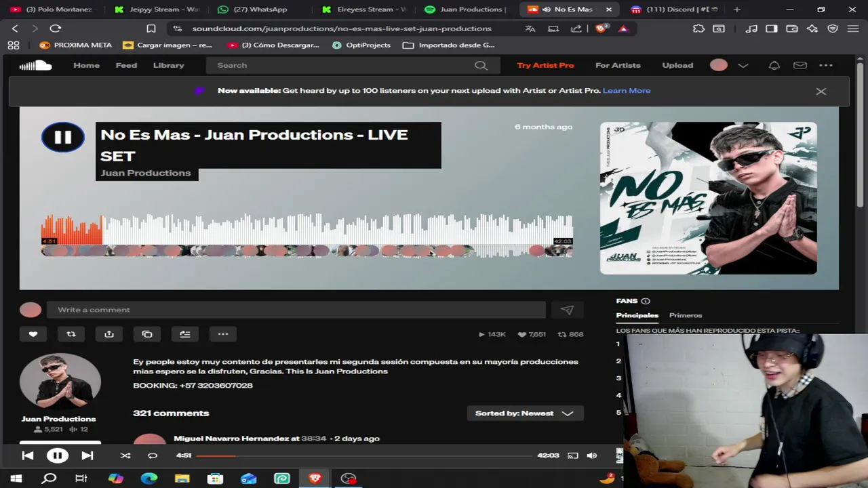The width and height of the screenshot is (868, 488).
Task: Focus the SoundCloud search field
Action: (353, 65)
